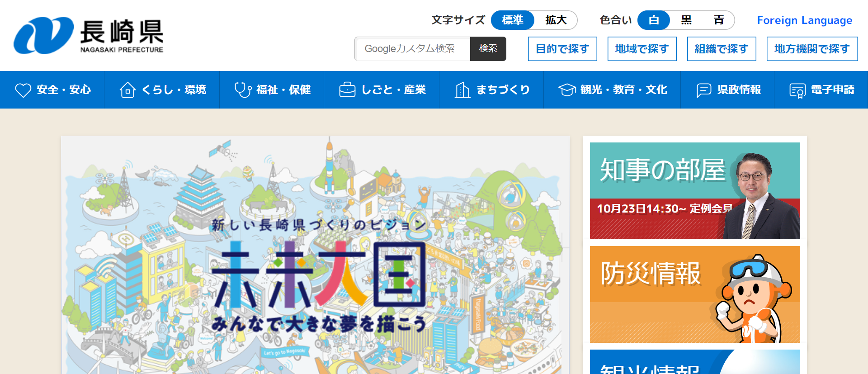Click the Nagasaki Prefecture logo
This screenshot has height=374, width=868.
89,35
